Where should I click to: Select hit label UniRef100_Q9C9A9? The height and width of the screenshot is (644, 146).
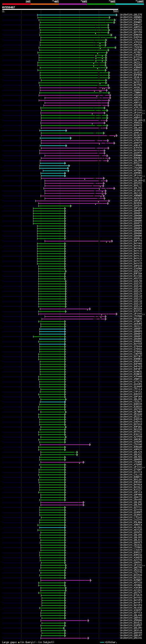click(x=131, y=50)
